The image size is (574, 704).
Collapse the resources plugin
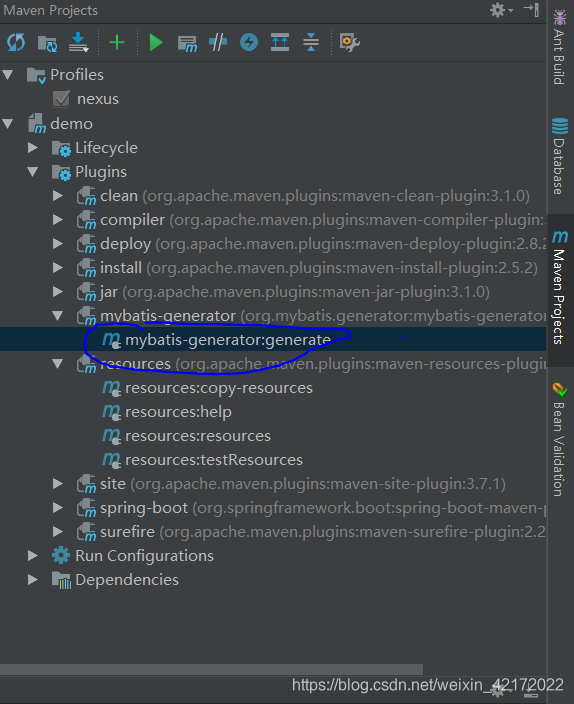click(x=57, y=364)
